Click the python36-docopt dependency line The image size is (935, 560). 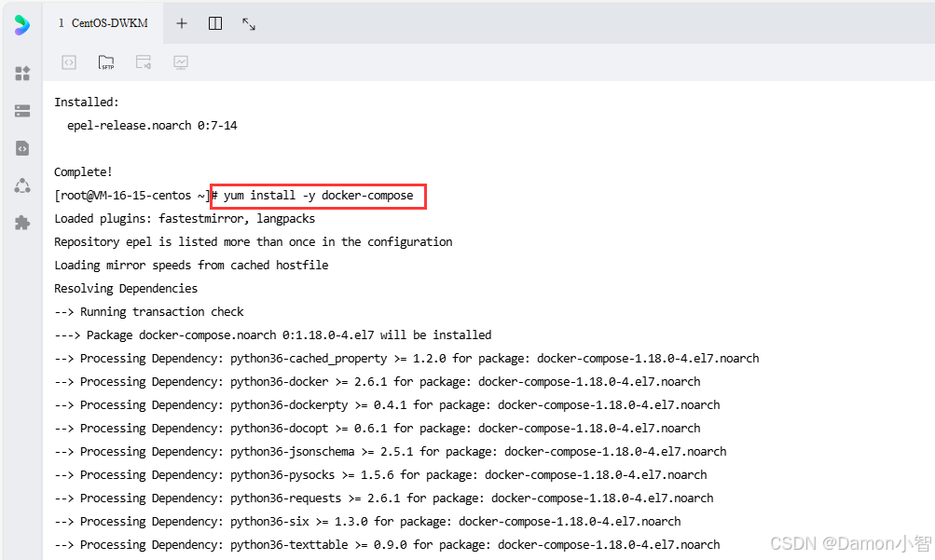coord(378,428)
